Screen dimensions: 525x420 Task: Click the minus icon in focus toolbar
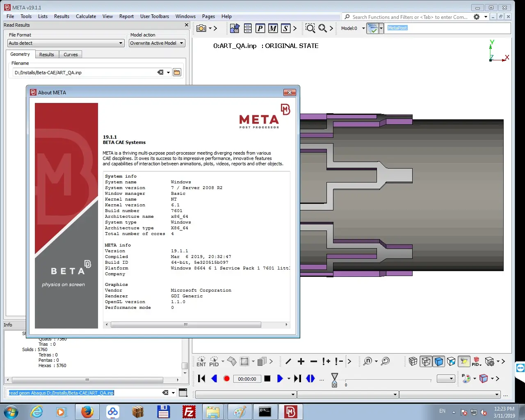[x=314, y=361]
